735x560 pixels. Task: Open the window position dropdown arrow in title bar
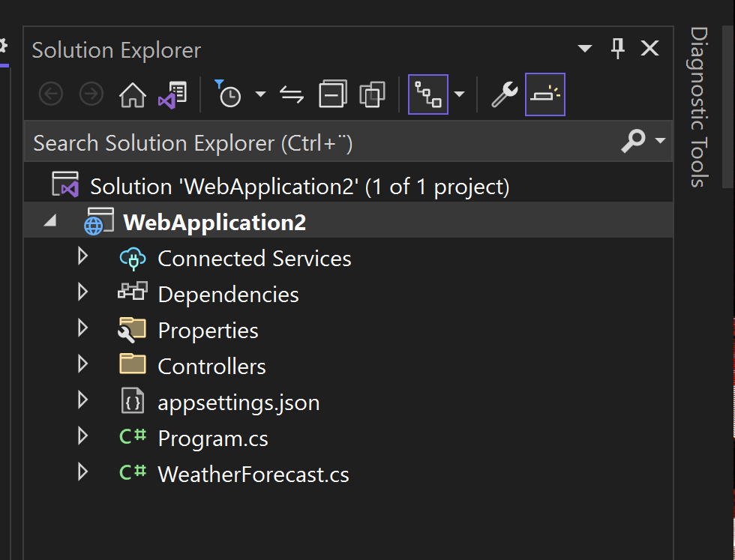pos(584,48)
